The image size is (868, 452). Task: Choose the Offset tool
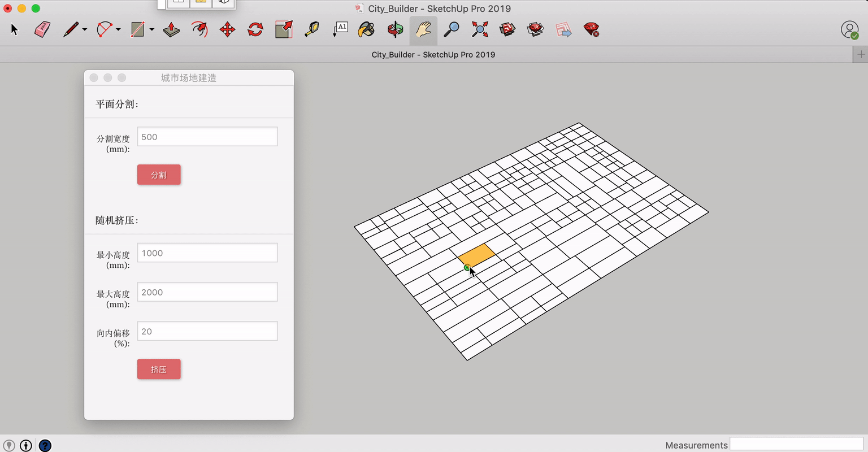tap(199, 29)
